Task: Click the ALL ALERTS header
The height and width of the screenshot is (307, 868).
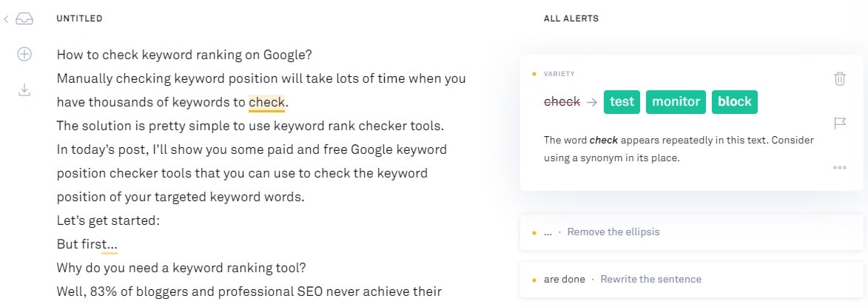Action: [x=571, y=18]
